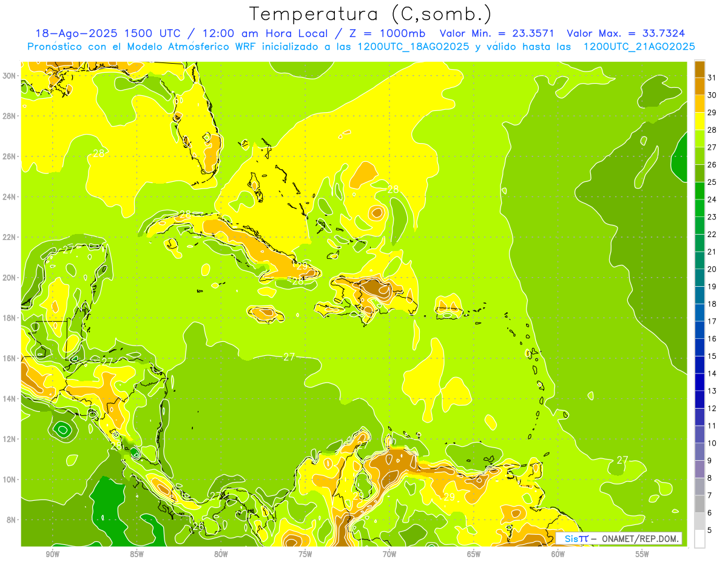Image resolution: width=728 pixels, height=562 pixels.
Task: Click legend value 23 on the color scale
Action: (x=712, y=217)
